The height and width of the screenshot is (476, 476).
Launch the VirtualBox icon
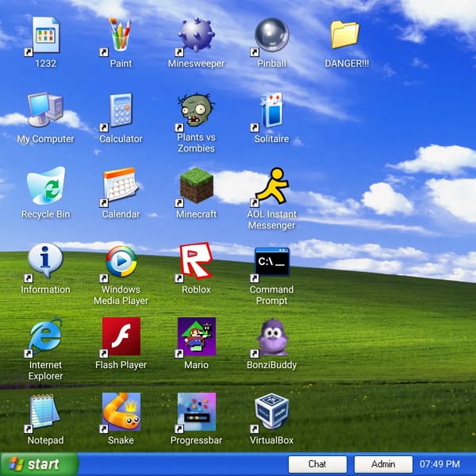pyautogui.click(x=271, y=413)
